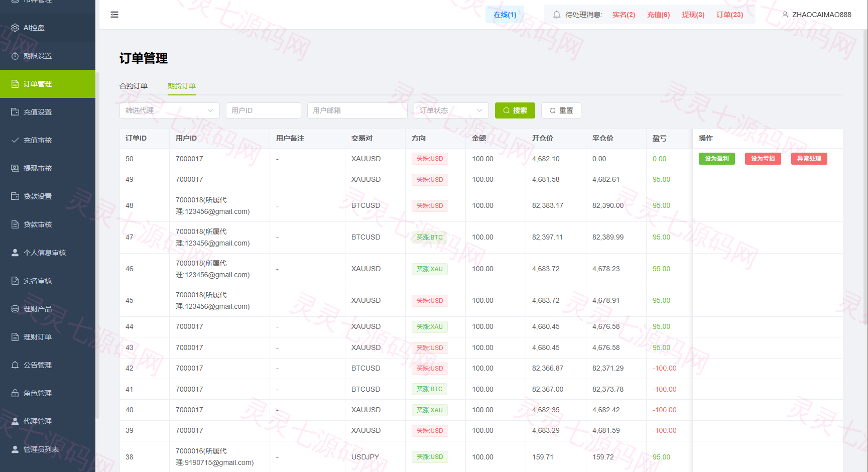
Task: Click the 在线(1) status badge
Action: 505,15
